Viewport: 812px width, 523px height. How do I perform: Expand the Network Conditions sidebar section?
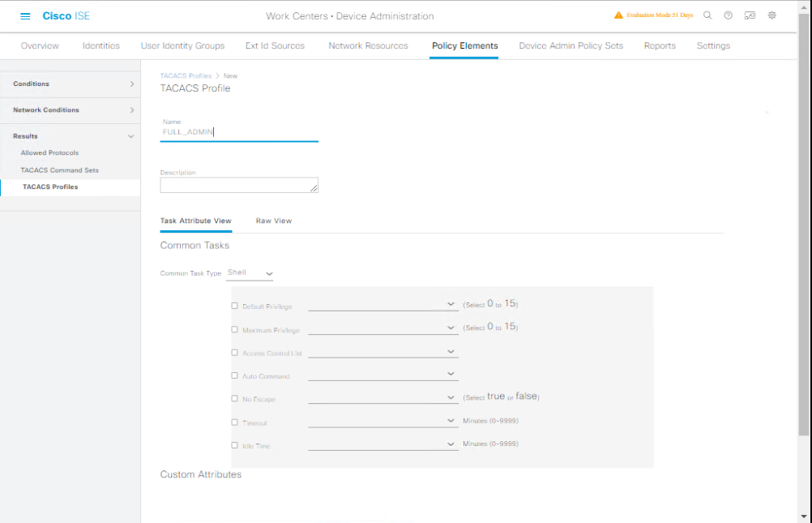(71, 110)
